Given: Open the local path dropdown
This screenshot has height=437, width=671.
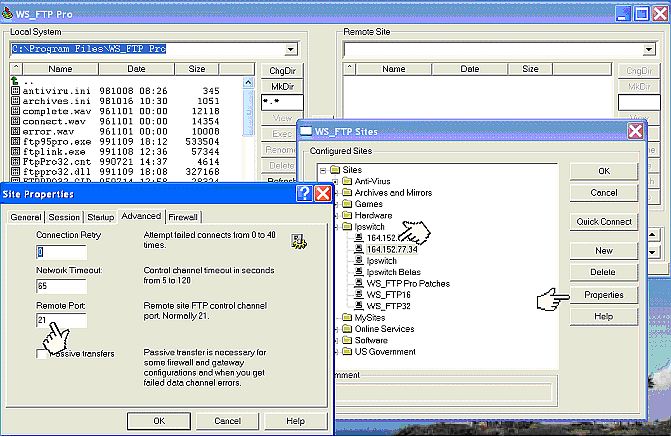Looking at the screenshot, I should (x=291, y=49).
